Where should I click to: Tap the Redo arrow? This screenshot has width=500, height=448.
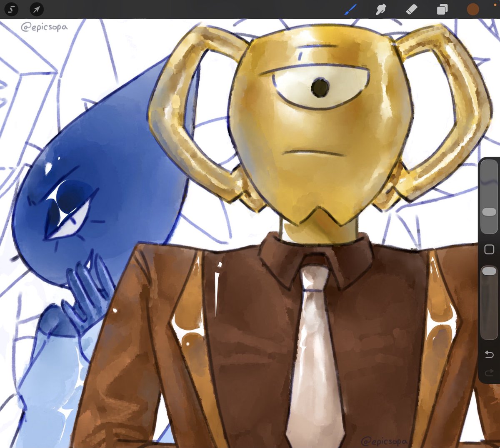[489, 373]
